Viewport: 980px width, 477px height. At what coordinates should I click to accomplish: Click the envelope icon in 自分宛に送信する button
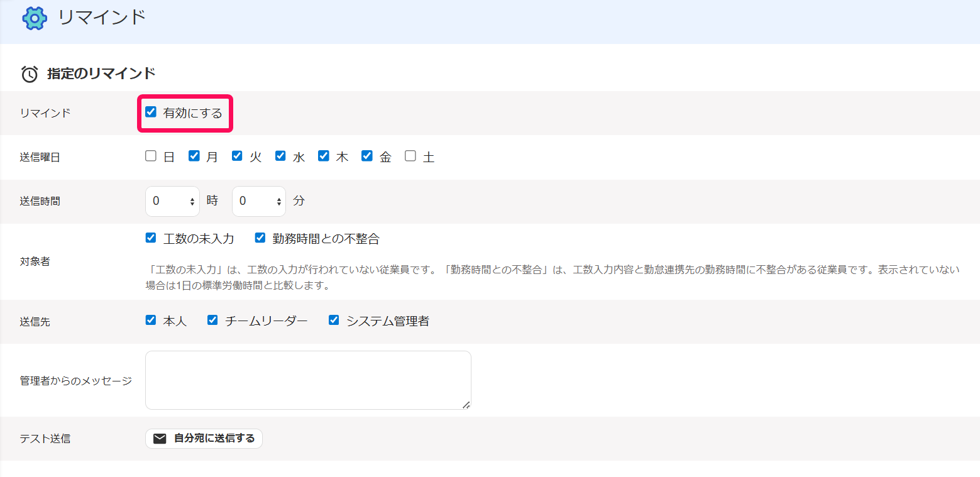tap(160, 439)
